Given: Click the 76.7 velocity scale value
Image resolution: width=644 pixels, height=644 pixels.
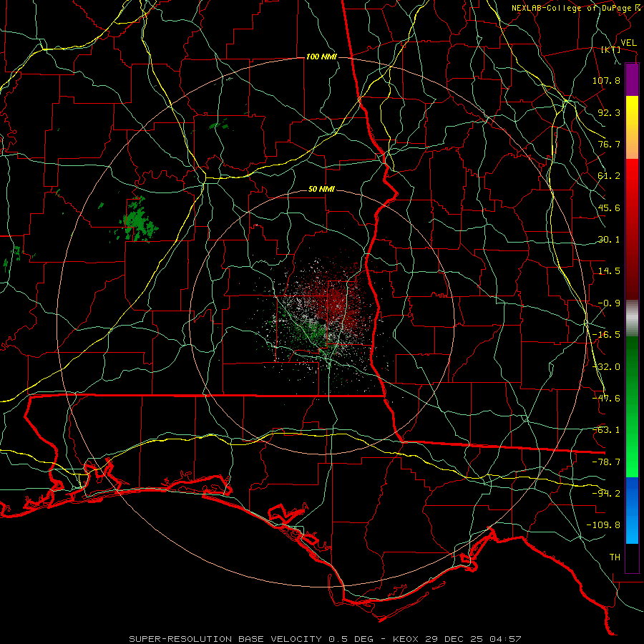Looking at the screenshot, I should (609, 144).
